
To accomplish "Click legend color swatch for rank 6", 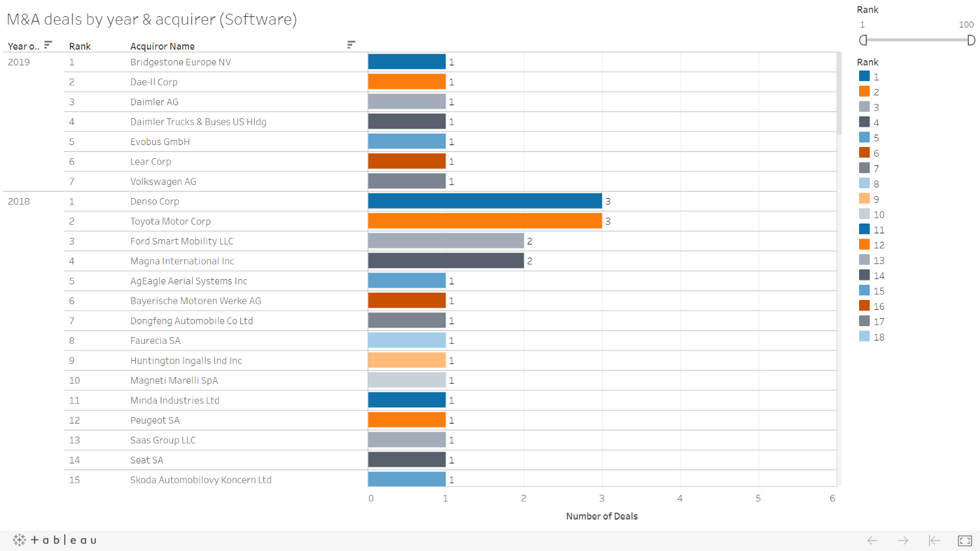I will click(x=864, y=153).
